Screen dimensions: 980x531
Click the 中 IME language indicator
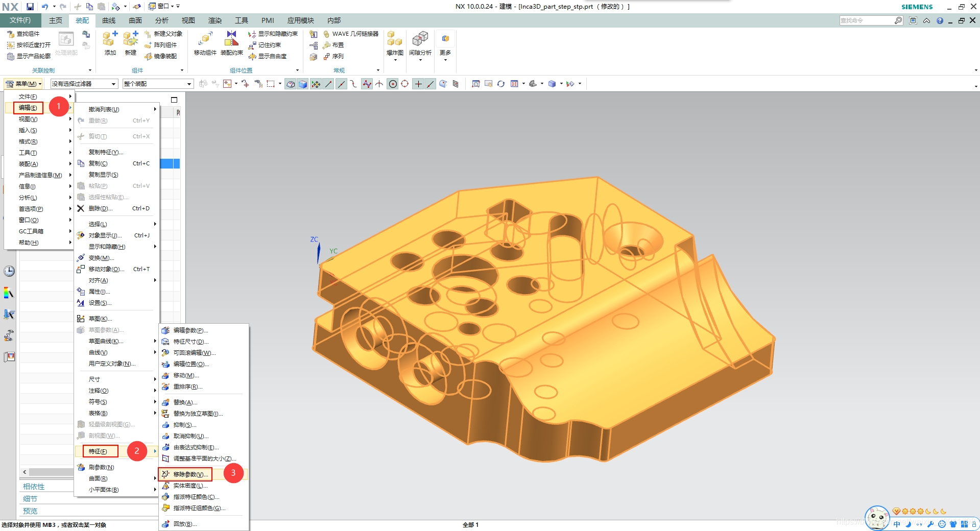(897, 524)
